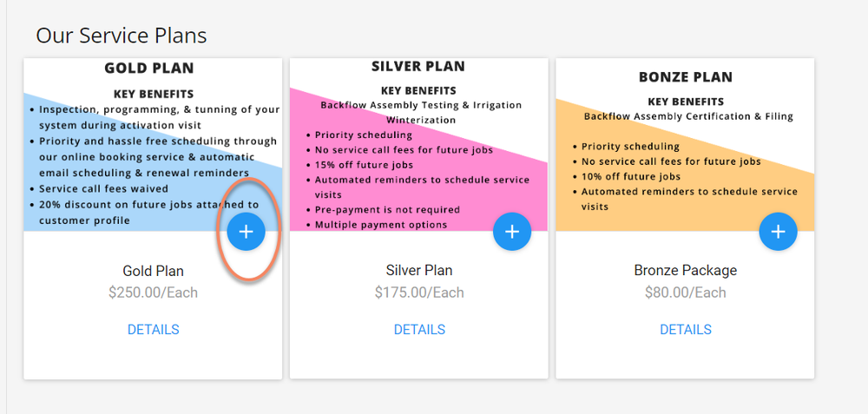
Task: Select the Silver Plan name label
Action: point(419,271)
